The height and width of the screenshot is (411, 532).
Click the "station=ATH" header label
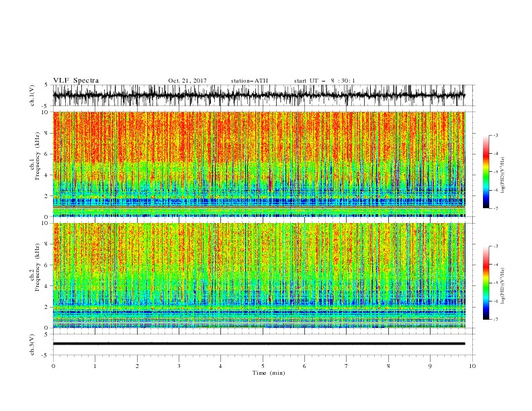pos(249,81)
